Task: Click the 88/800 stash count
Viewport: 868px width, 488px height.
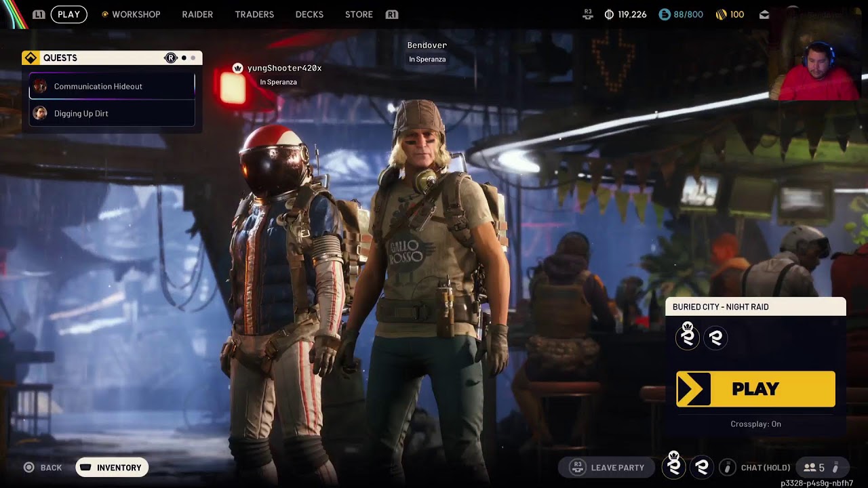Action: tap(689, 14)
